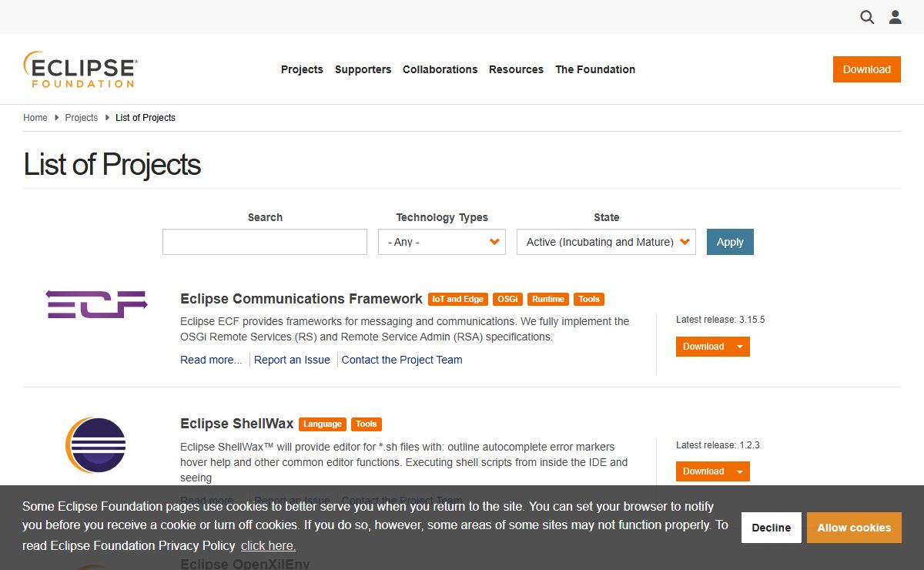Expand ECF Download dropdown caret
This screenshot has width=924, height=570.
[740, 347]
